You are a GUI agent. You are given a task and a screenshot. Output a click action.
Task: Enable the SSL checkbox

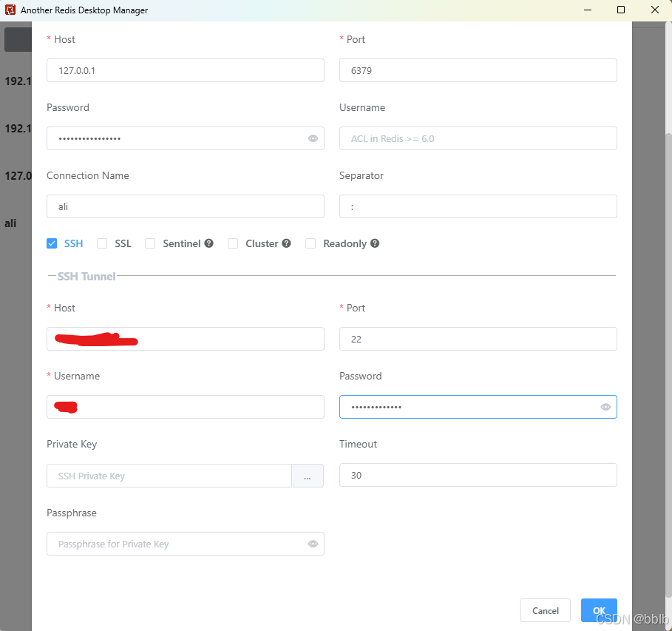point(102,243)
